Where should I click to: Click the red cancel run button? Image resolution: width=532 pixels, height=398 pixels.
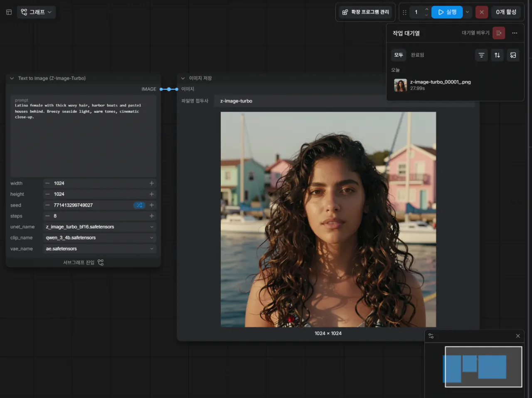click(482, 12)
